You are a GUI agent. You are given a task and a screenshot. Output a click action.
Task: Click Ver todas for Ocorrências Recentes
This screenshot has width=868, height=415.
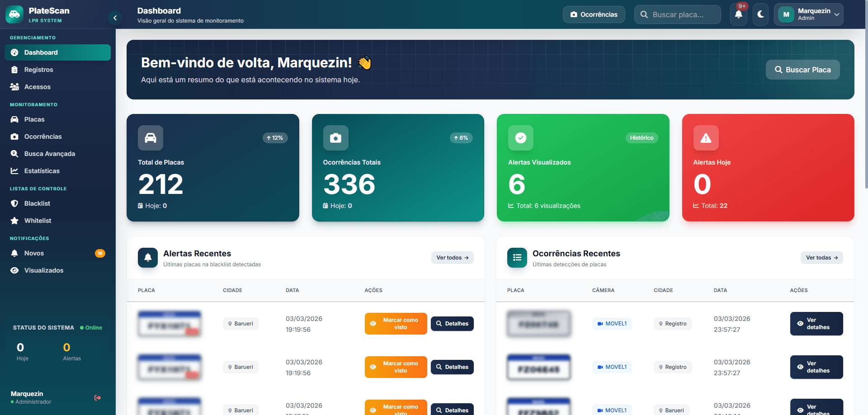(821, 257)
